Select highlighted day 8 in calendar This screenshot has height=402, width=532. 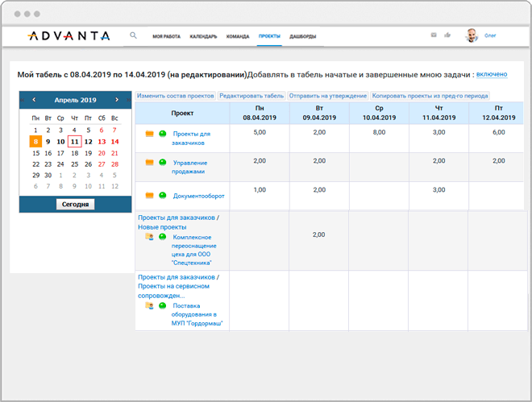coord(35,142)
